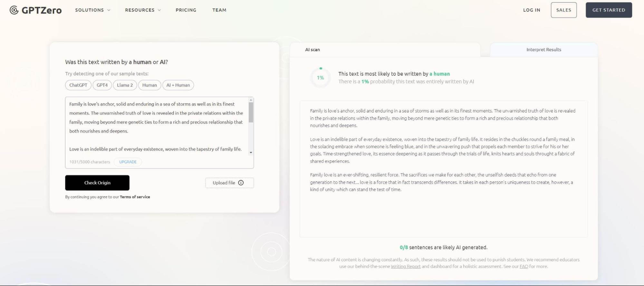Select the AI + Human sample text
Screen dimensions: 644x286
pos(178,85)
